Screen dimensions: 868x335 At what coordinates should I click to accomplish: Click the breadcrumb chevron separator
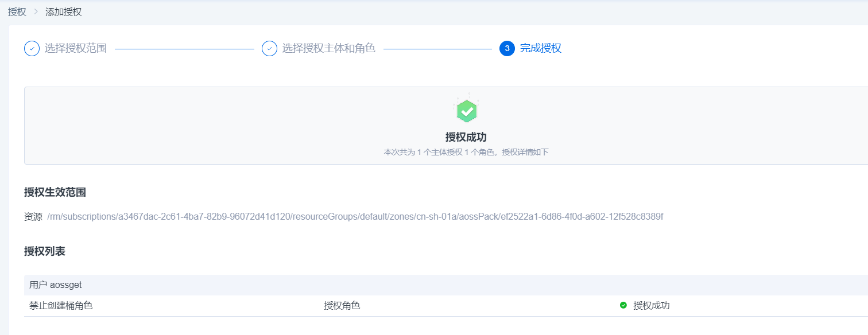pyautogui.click(x=36, y=12)
